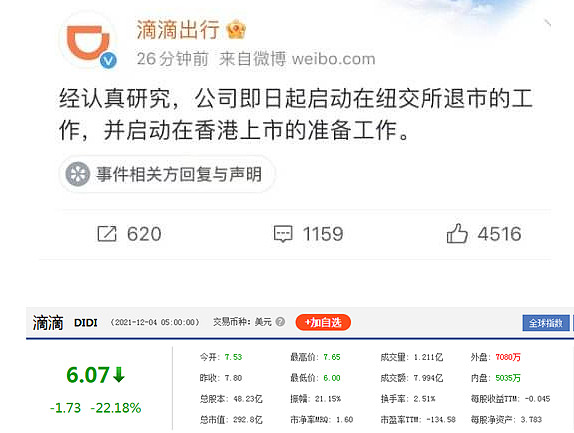Click the 4516 like count

pyautogui.click(x=500, y=234)
